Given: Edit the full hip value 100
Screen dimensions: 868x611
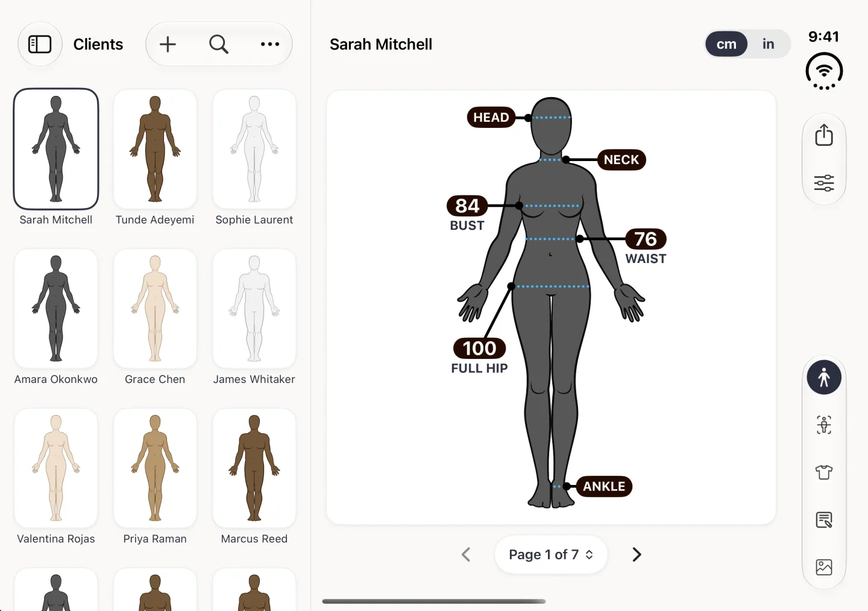Looking at the screenshot, I should (479, 348).
